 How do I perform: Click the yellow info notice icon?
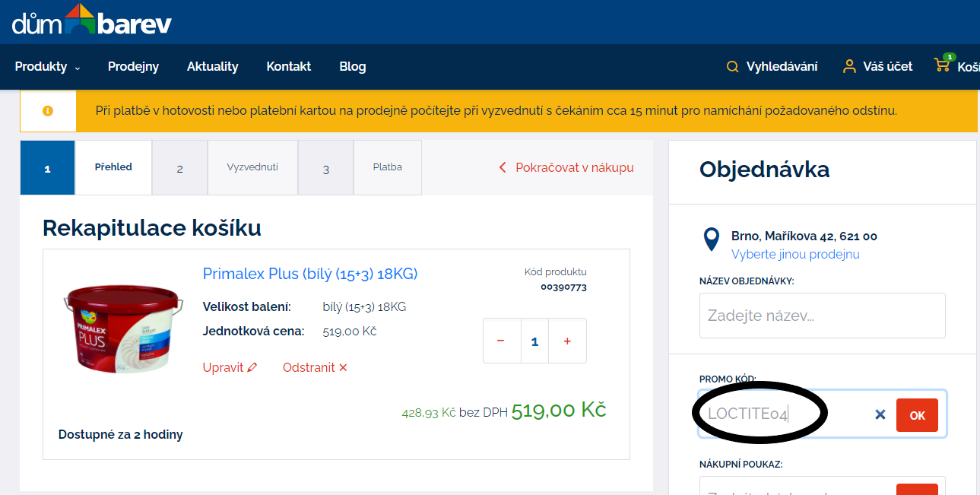pyautogui.click(x=48, y=111)
